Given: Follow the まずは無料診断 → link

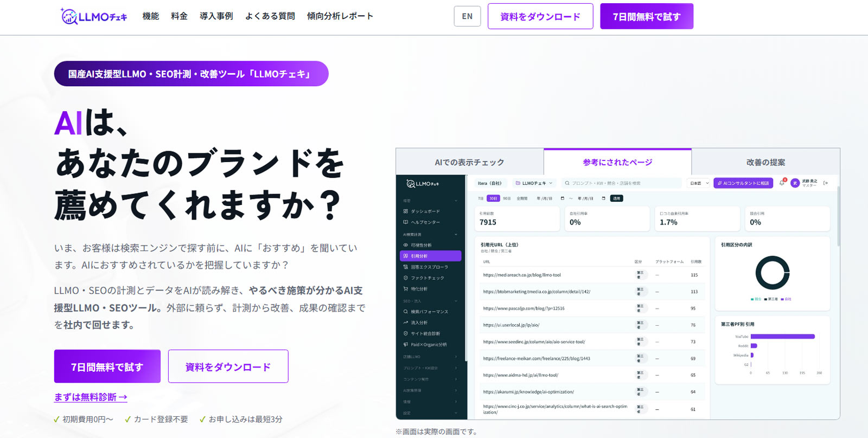Looking at the screenshot, I should point(91,397).
